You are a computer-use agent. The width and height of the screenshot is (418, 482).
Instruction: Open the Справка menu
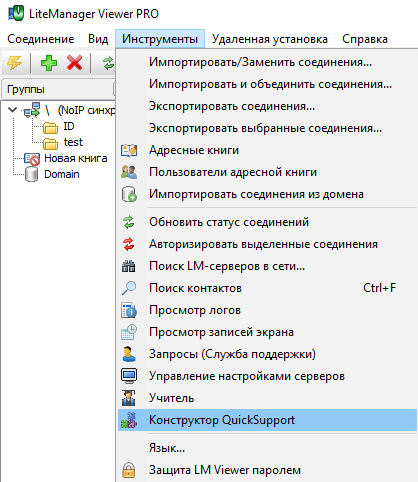pyautogui.click(x=365, y=39)
